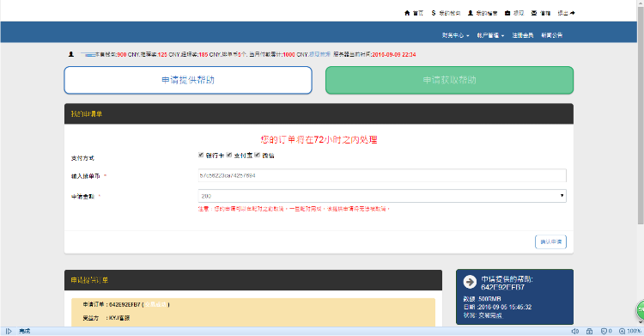This screenshot has width=644, height=336.
Task: Click the download box icon in status bar
Action: 589,331
